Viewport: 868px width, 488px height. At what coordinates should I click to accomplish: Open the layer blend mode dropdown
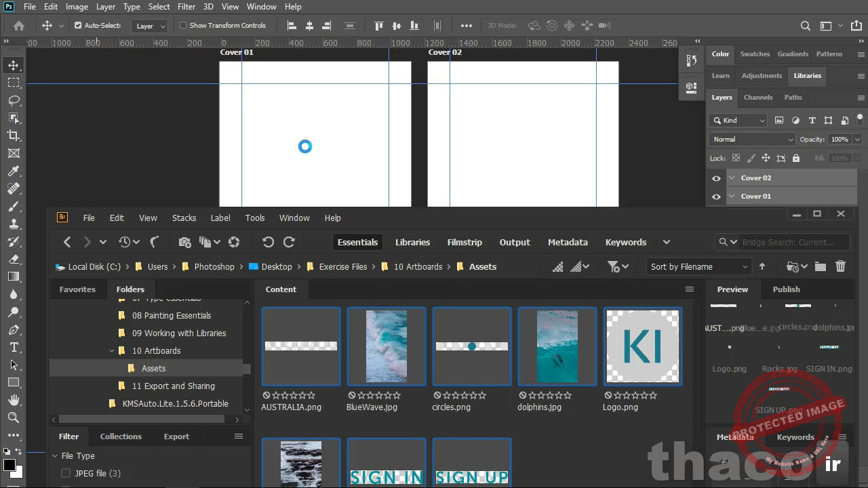[751, 139]
